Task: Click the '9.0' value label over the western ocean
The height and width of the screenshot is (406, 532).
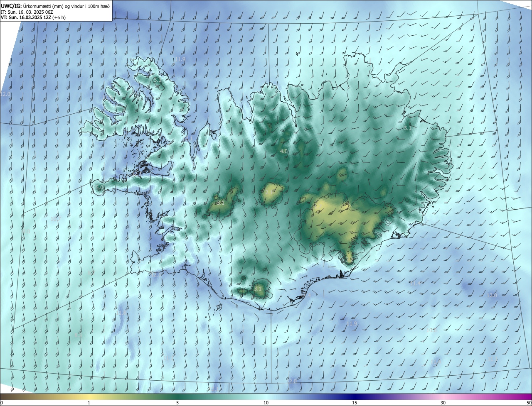Action: [x=26, y=231]
